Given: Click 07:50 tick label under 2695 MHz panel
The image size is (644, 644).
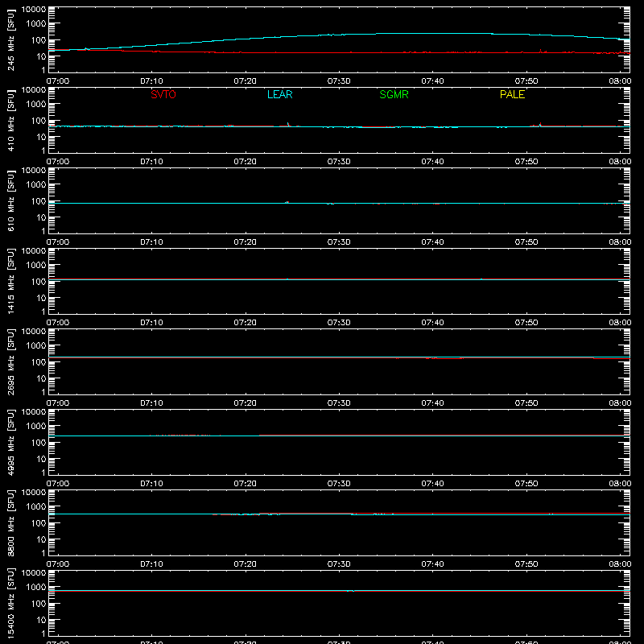Looking at the screenshot, I should (526, 403).
